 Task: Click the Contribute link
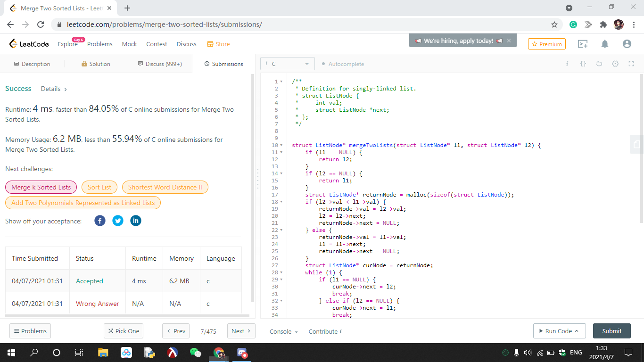(325, 331)
